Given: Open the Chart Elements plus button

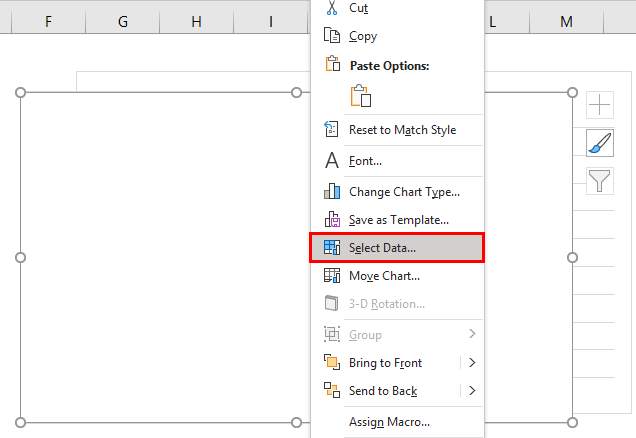Looking at the screenshot, I should coord(599,106).
